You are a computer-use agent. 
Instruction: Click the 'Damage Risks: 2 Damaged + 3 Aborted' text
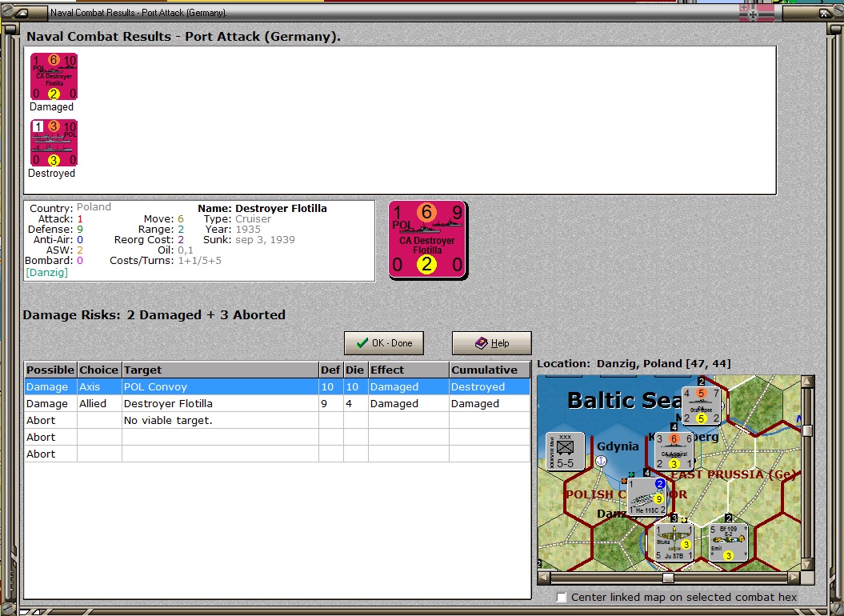click(x=154, y=315)
